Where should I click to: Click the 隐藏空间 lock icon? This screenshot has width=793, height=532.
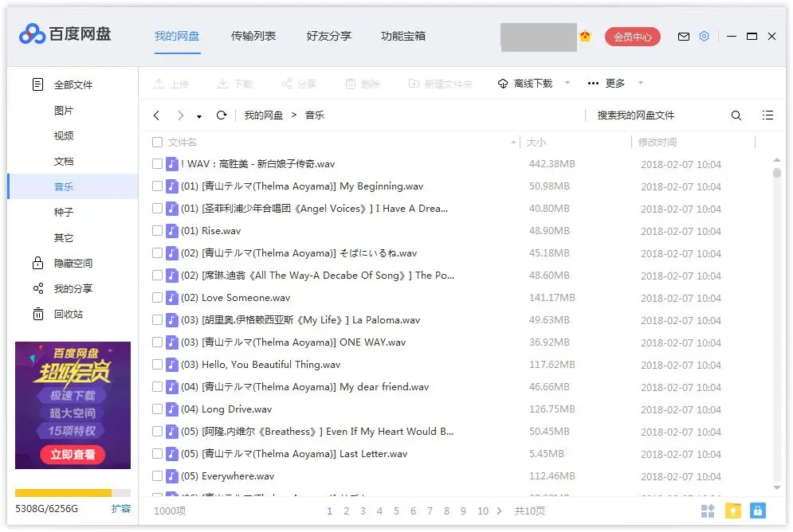(x=38, y=263)
